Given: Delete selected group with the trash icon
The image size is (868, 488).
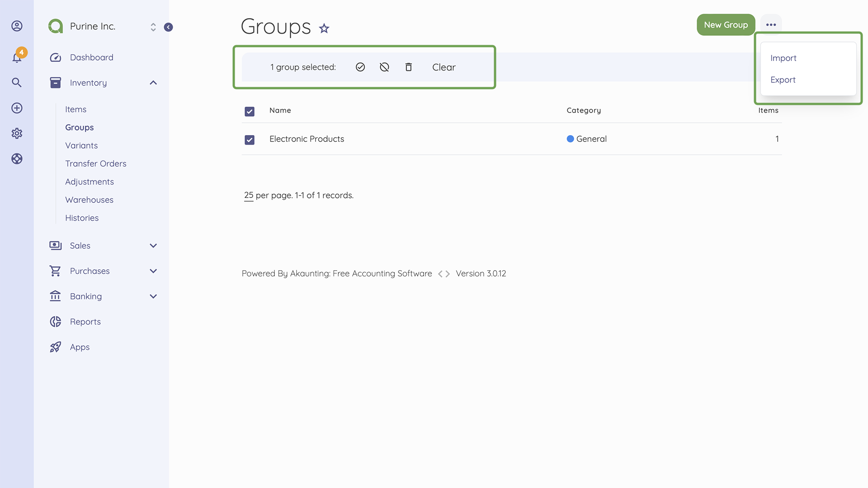Looking at the screenshot, I should (x=408, y=67).
